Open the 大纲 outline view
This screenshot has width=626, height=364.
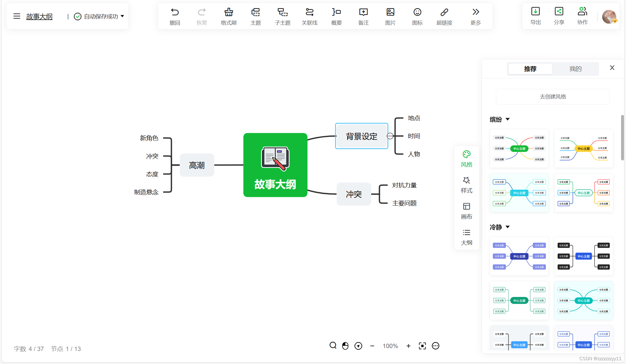point(467,233)
